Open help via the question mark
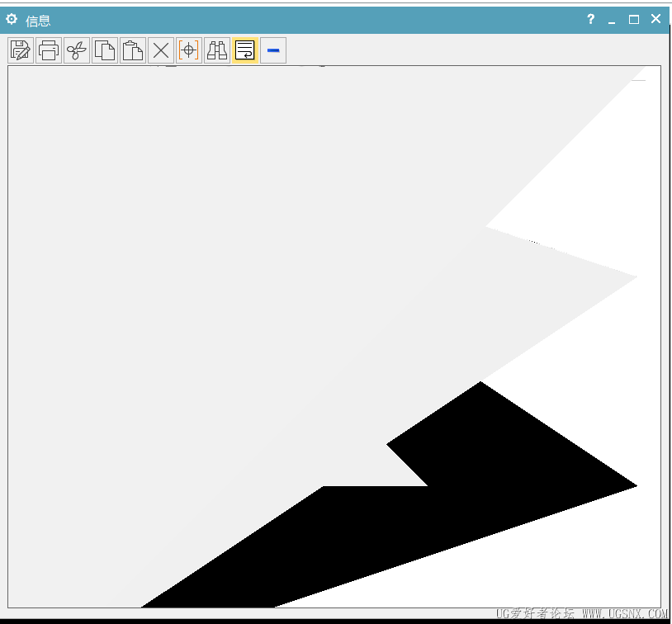The width and height of the screenshot is (672, 624). [590, 19]
